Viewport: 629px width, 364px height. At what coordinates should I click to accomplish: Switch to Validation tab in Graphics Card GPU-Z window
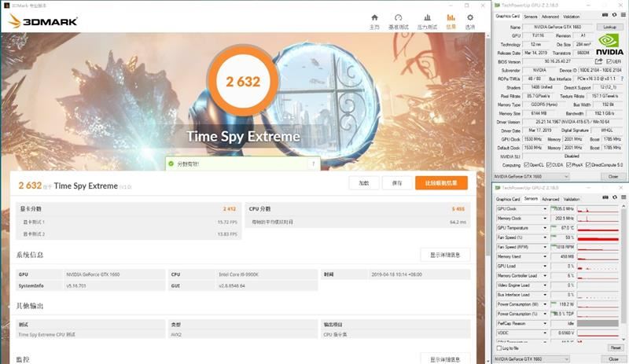coord(572,17)
